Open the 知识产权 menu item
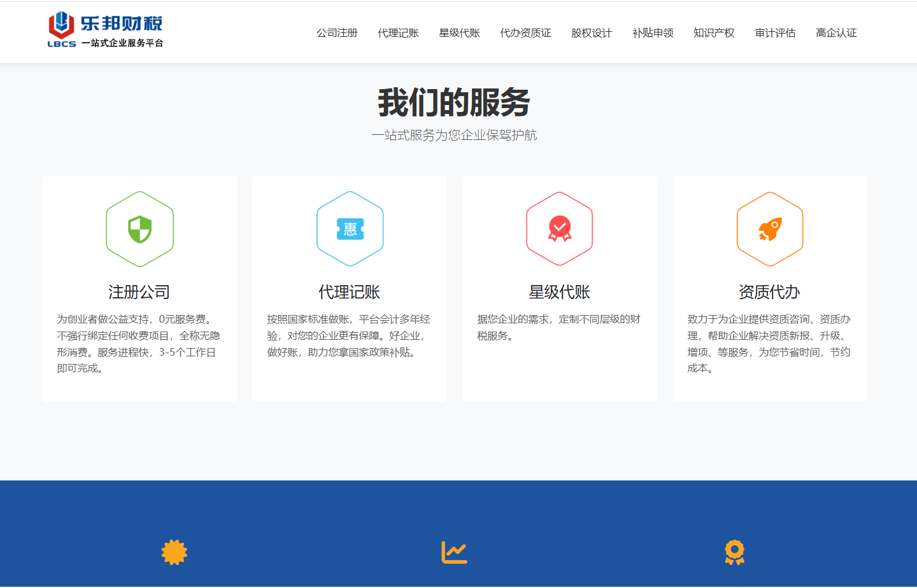Screen dimensions: 917x588 point(714,33)
